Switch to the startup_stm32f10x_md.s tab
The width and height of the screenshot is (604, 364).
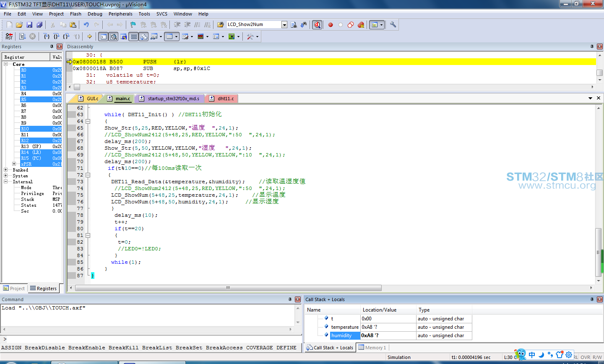pyautogui.click(x=169, y=99)
